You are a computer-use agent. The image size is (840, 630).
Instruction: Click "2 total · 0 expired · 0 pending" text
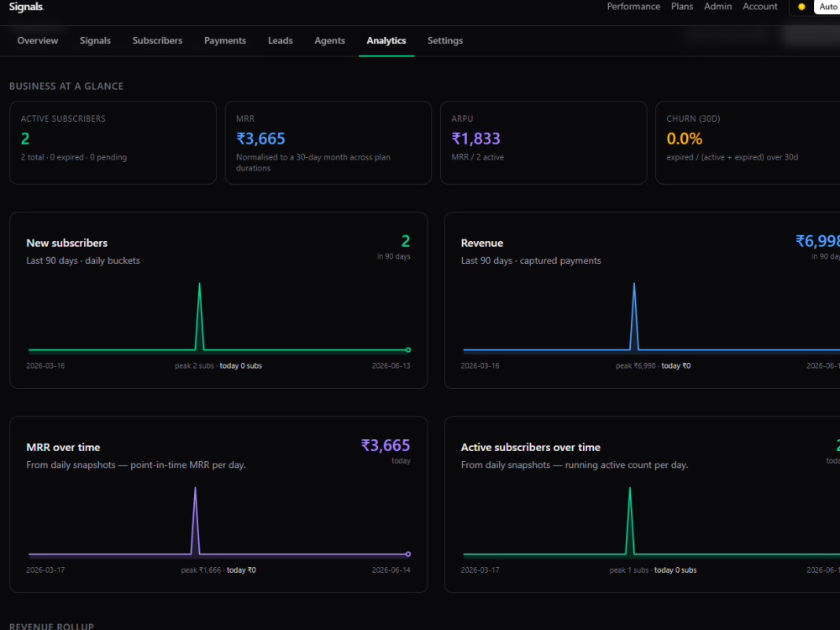tap(74, 157)
